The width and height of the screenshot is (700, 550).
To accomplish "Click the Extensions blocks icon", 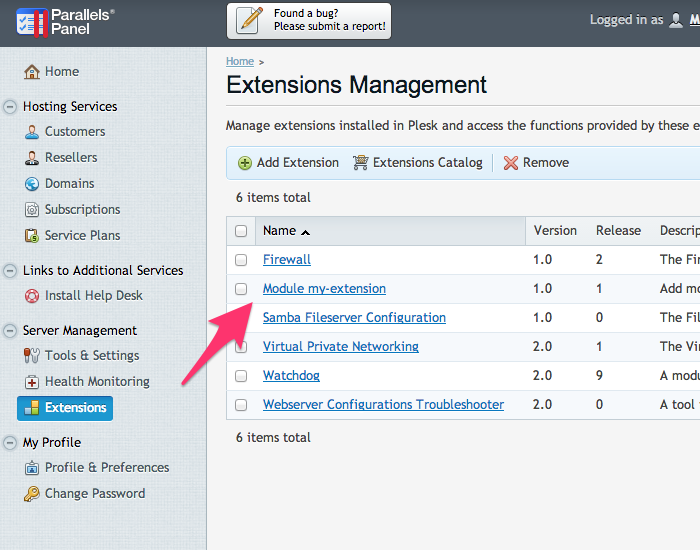I will (x=32, y=408).
